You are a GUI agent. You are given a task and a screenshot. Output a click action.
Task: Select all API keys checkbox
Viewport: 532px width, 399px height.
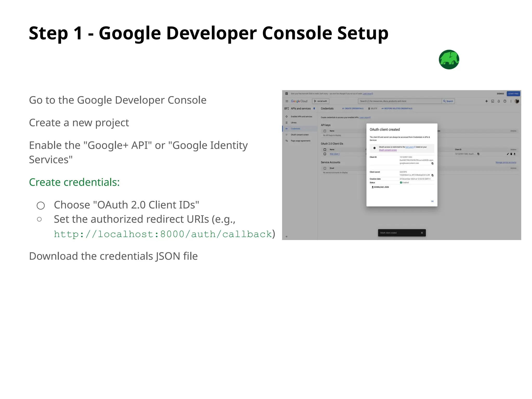coord(325,131)
